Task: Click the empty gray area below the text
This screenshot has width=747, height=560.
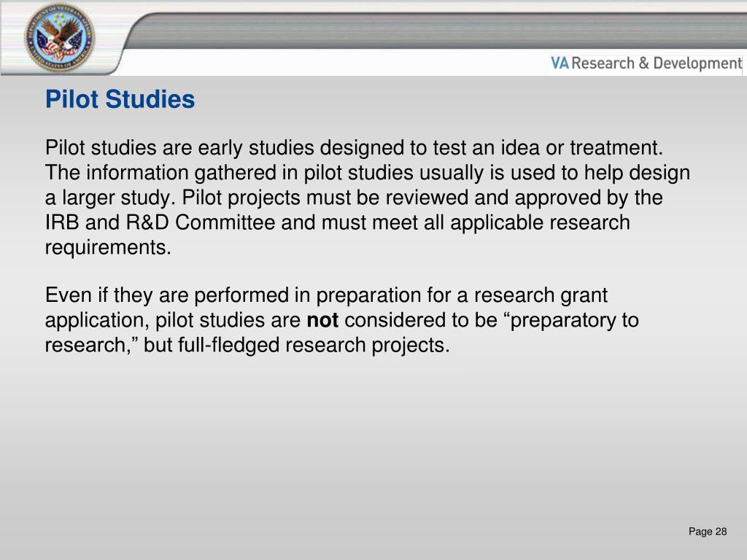Action: (x=373, y=443)
